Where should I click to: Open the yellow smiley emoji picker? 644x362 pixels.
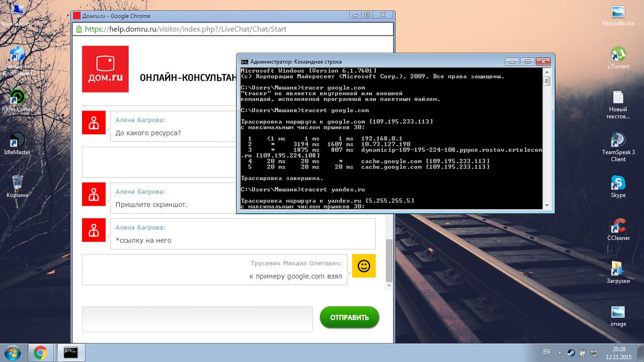364,266
